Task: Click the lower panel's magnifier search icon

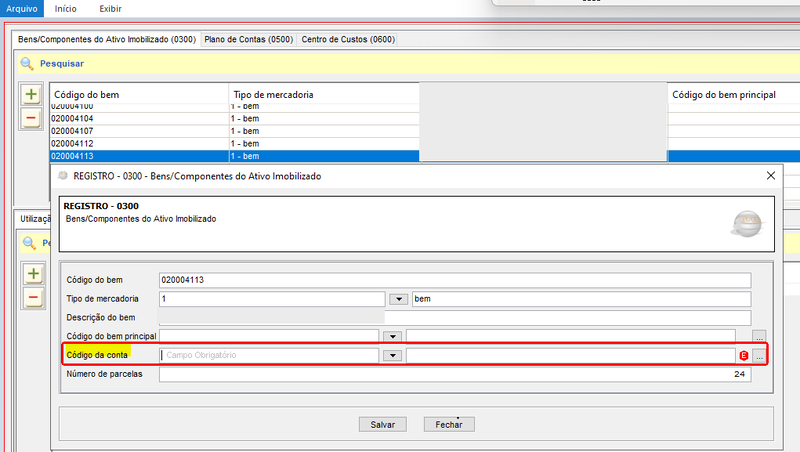Action: [x=30, y=243]
